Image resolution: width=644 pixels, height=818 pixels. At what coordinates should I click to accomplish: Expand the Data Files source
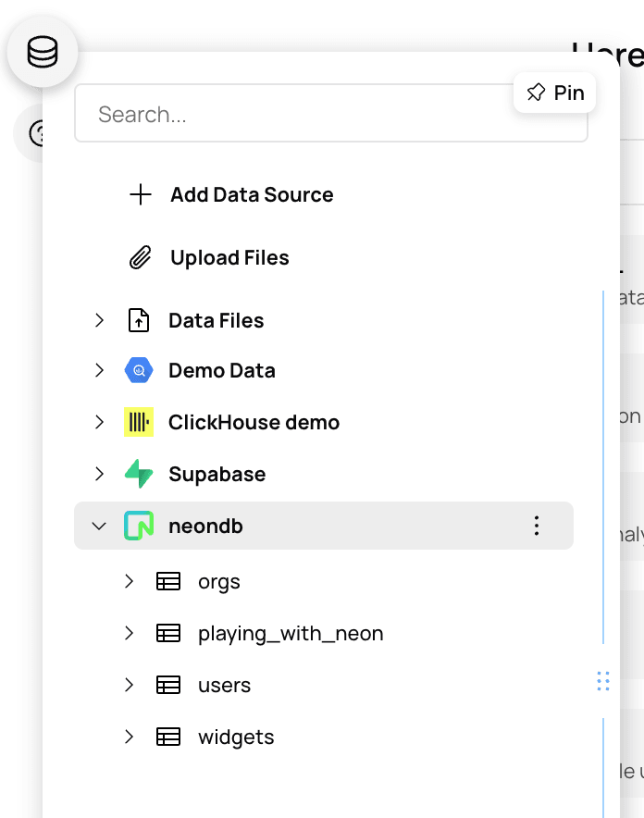click(99, 321)
